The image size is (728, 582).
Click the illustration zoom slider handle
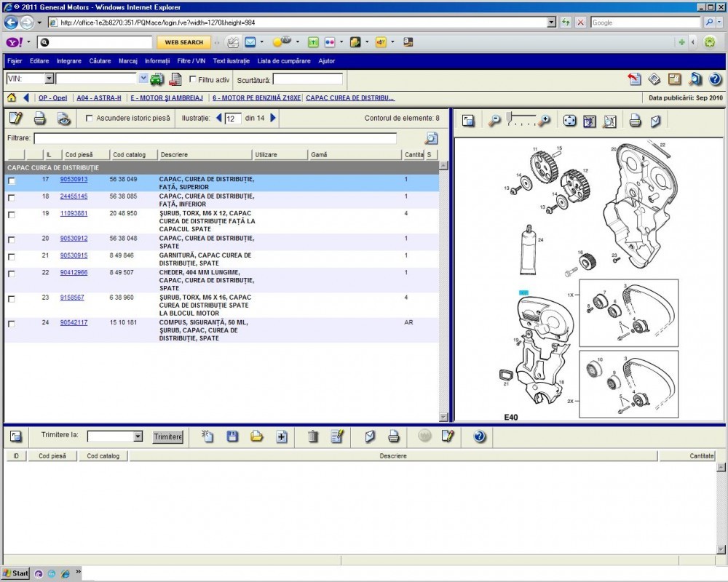(510, 118)
